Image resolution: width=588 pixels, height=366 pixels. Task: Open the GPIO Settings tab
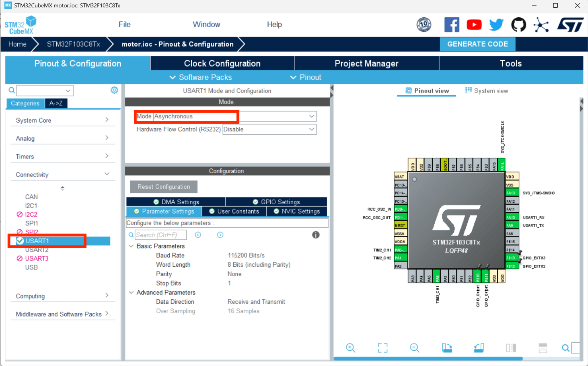276,202
